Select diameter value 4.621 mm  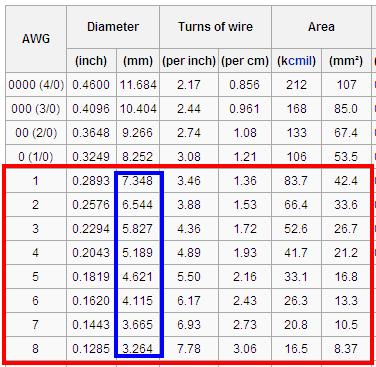point(138,277)
